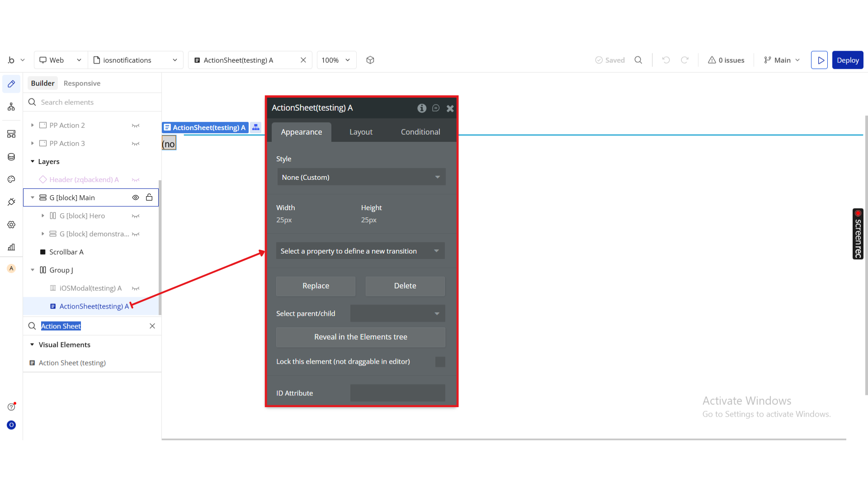
Task: Open the Style None (Custom) dropdown
Action: [361, 177]
